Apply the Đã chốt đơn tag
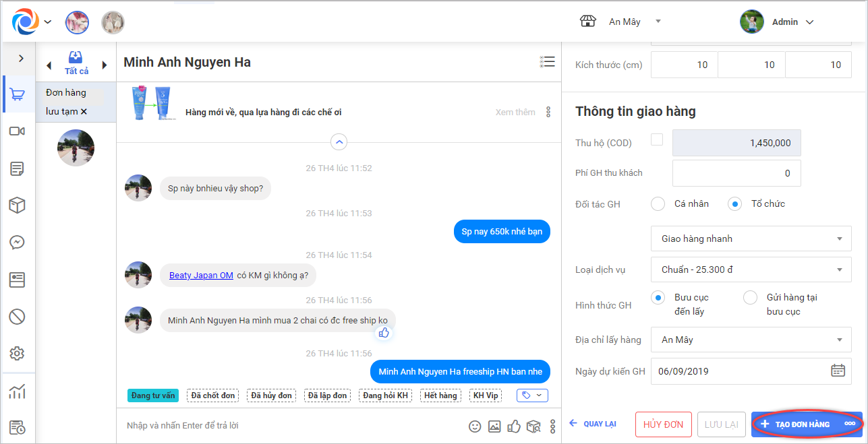 coord(212,395)
